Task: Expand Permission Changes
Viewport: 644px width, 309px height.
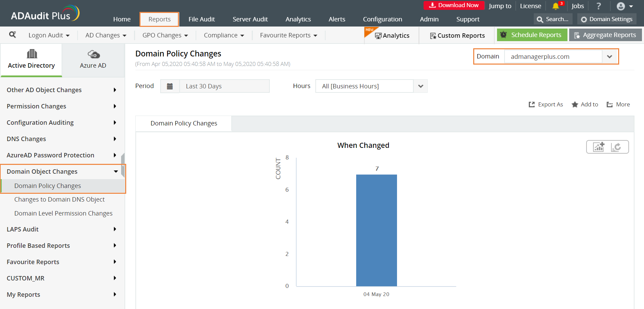Action: 62,106
